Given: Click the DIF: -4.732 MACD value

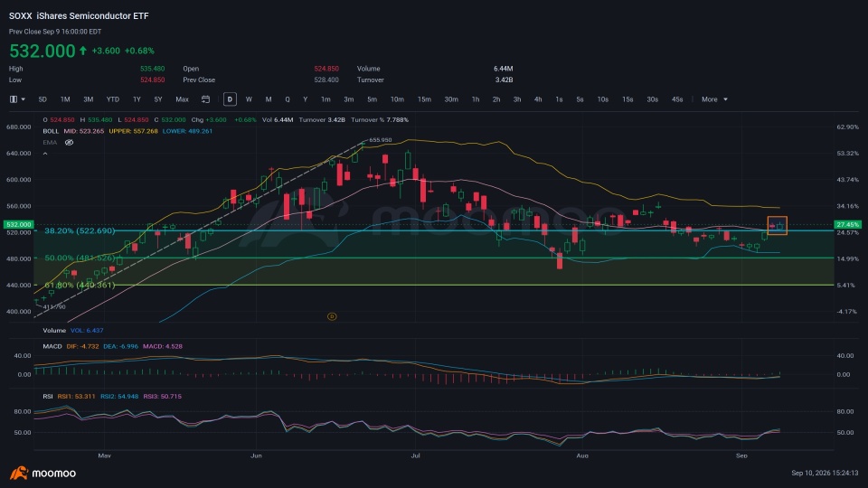Looking at the screenshot, I should (x=82, y=346).
